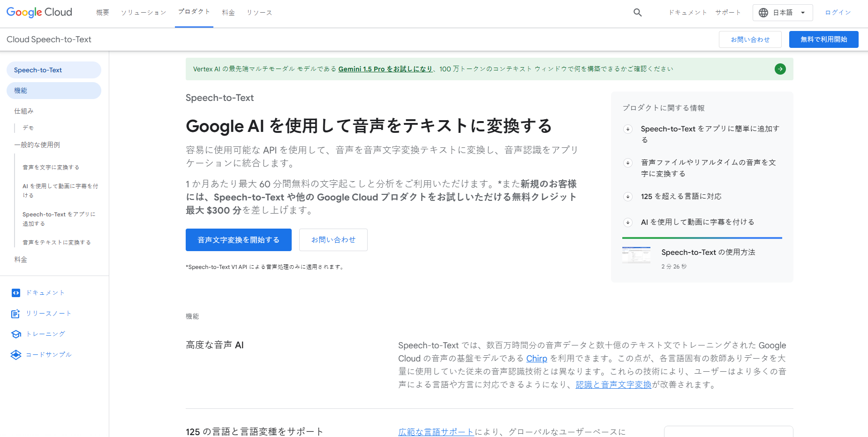Open the Chirp link
This screenshot has height=437, width=868.
click(x=536, y=359)
